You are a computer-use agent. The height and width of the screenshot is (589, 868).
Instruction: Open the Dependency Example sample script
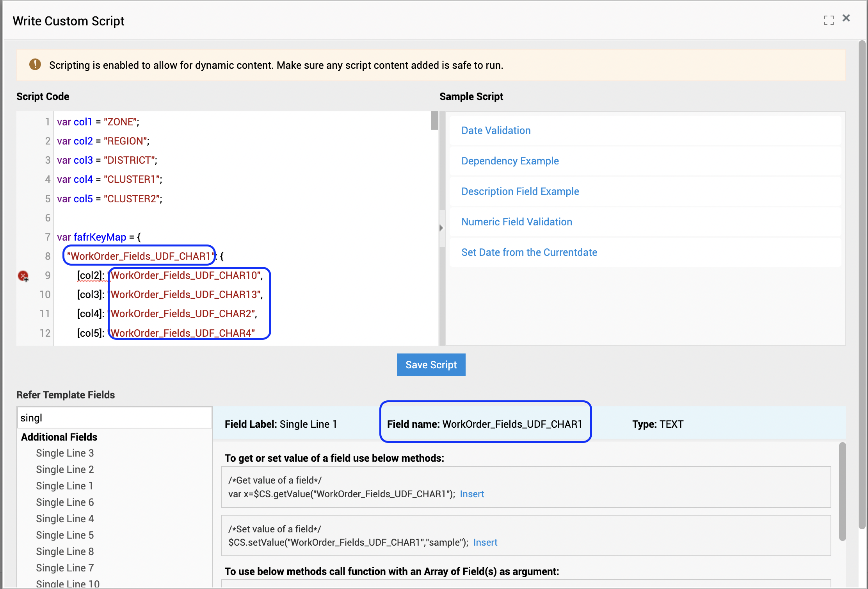pos(510,161)
